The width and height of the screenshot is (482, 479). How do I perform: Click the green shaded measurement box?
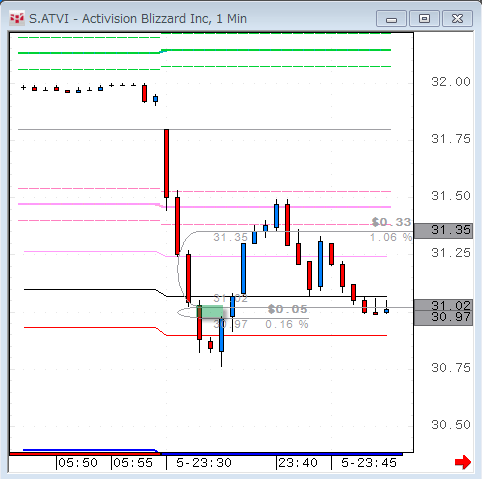(x=210, y=311)
